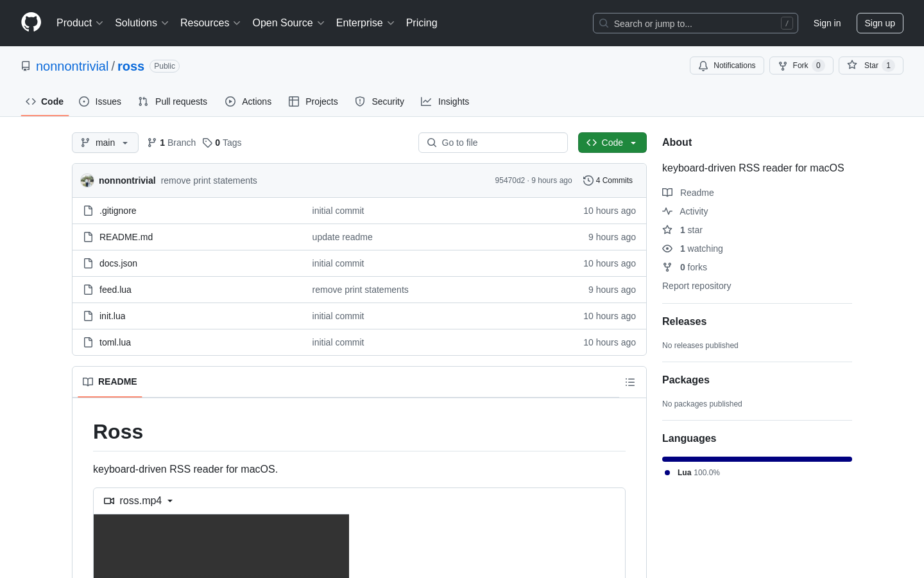
Task: Click the file icon next to README.md
Action: click(89, 237)
